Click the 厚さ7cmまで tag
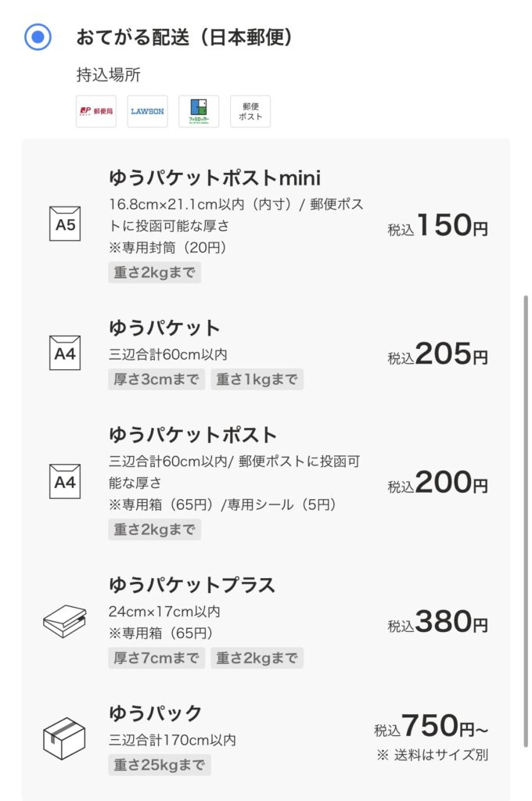 tap(156, 658)
